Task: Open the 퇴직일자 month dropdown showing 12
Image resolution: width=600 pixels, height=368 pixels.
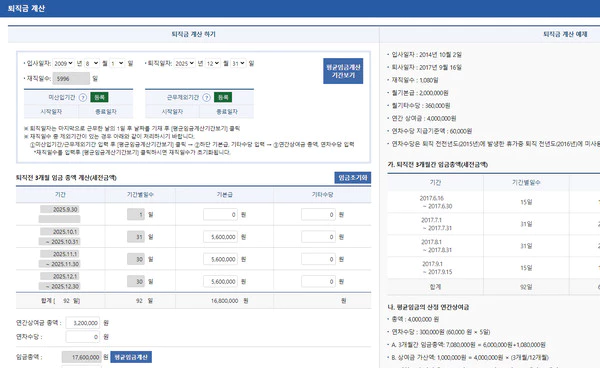Action: [213, 64]
